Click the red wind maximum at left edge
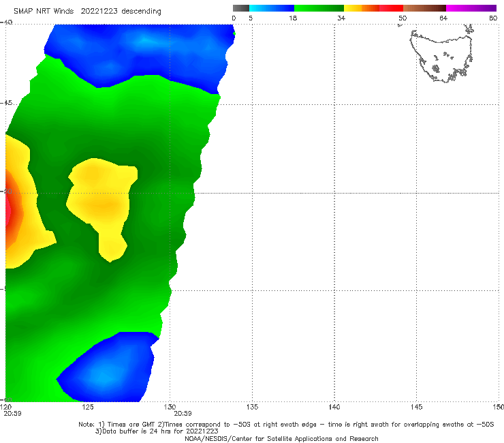The image size is (504, 443). click(8, 211)
